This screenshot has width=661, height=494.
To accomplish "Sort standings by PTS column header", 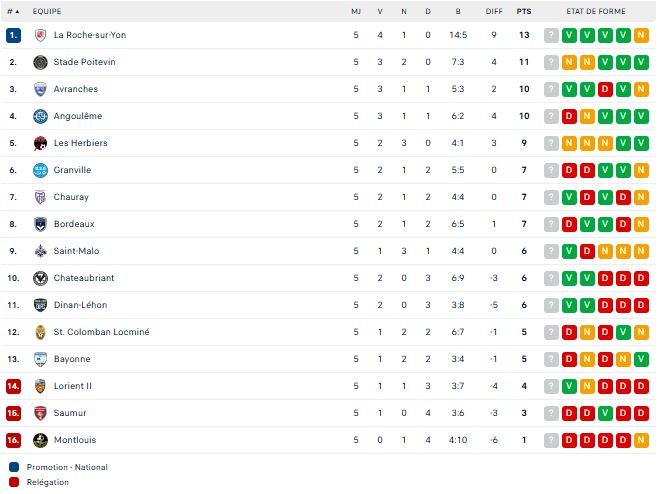I will (x=524, y=11).
